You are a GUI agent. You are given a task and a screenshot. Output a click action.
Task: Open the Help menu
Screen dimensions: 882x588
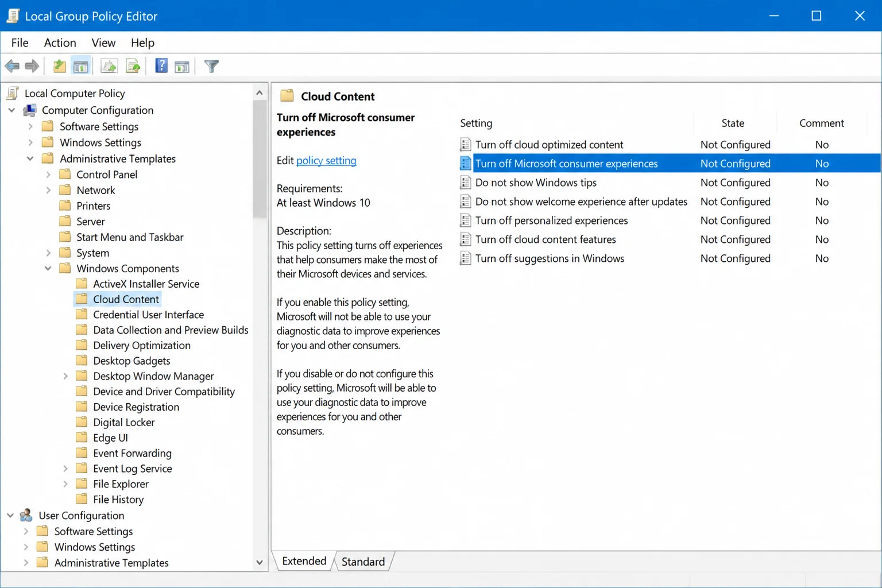(142, 42)
